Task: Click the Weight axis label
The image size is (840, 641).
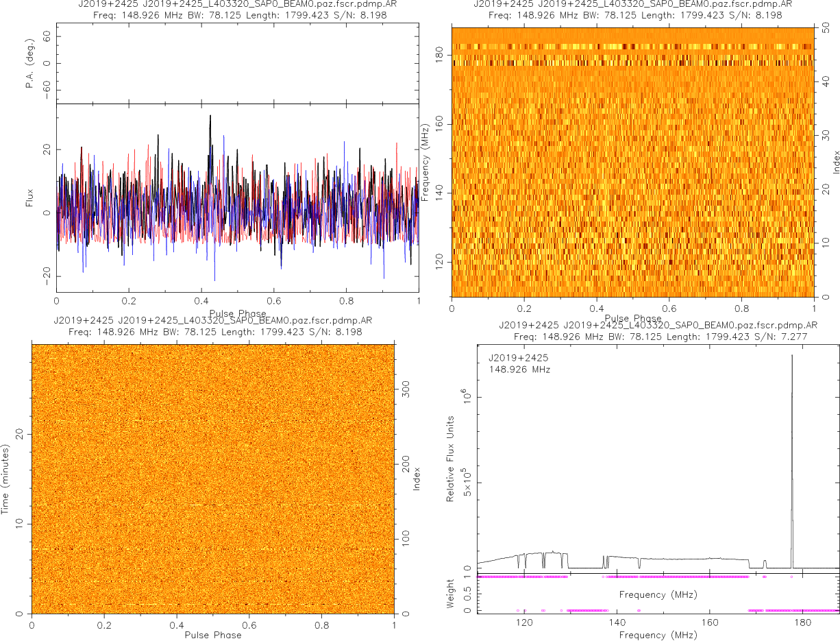Action: pos(451,594)
